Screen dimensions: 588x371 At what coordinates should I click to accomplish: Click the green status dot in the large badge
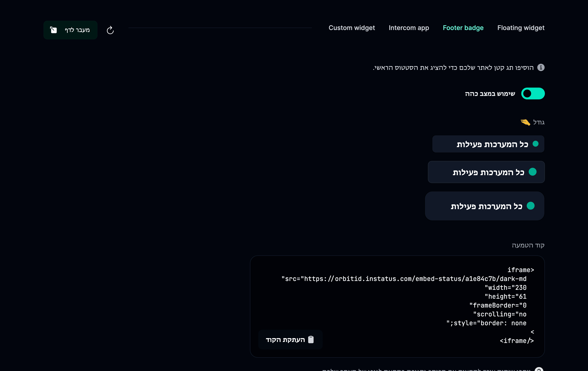tap(530, 206)
